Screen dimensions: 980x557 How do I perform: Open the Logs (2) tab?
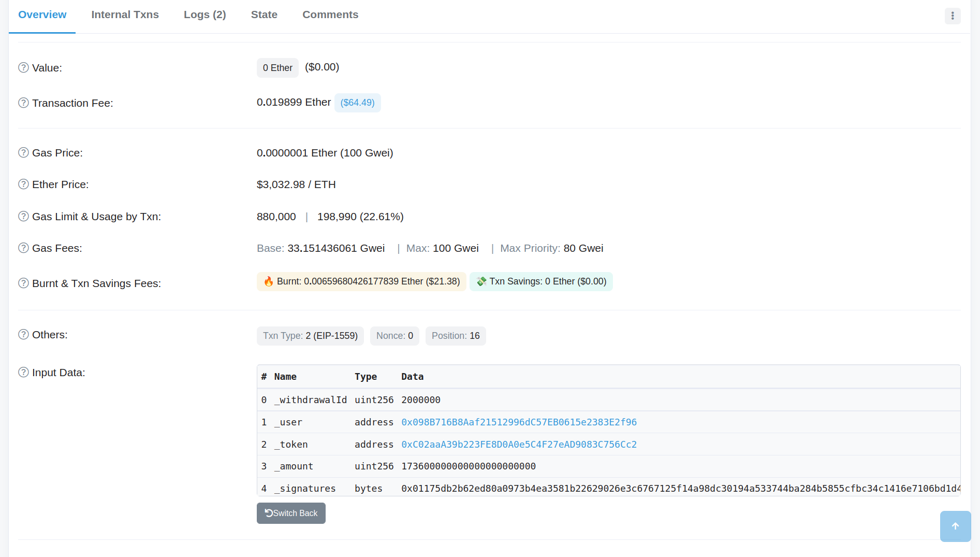pyautogui.click(x=205, y=15)
